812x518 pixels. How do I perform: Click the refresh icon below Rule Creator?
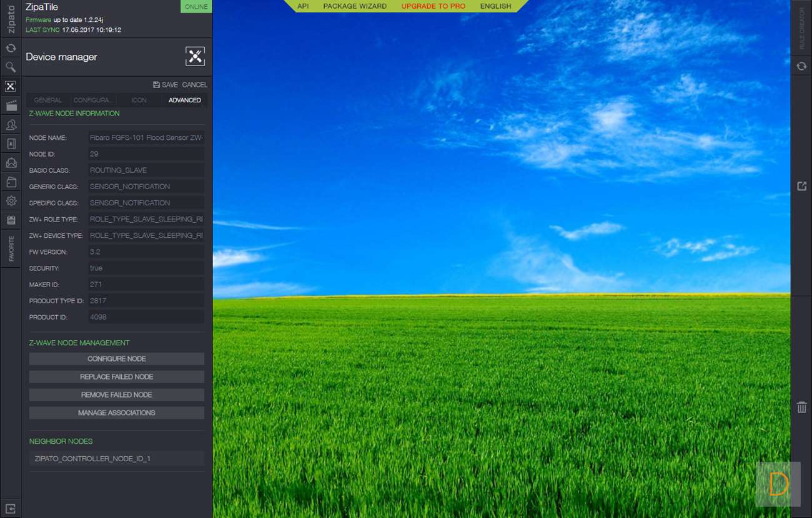pos(801,66)
